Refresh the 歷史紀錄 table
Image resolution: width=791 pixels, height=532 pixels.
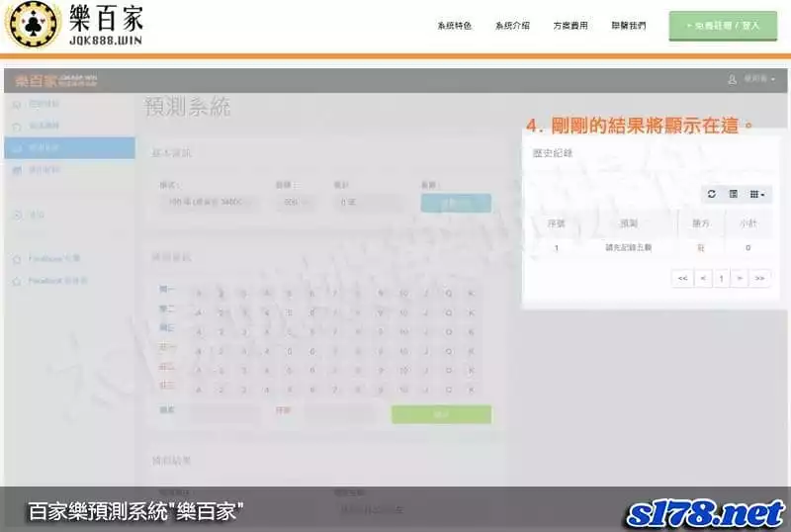coord(711,194)
